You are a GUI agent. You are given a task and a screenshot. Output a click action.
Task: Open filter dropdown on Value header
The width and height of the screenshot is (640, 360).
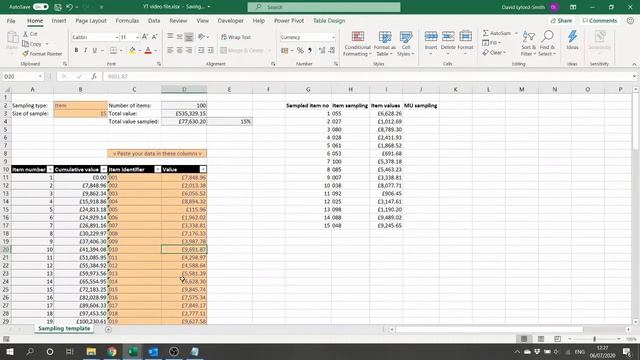203,169
